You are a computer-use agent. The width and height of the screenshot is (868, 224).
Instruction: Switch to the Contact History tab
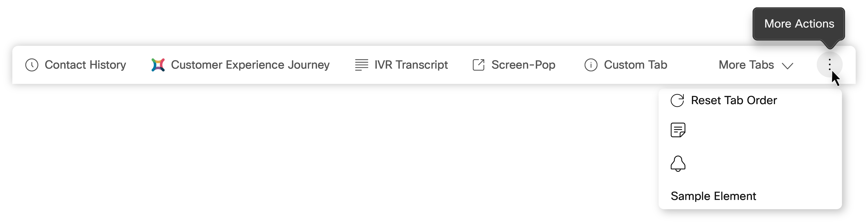(76, 65)
